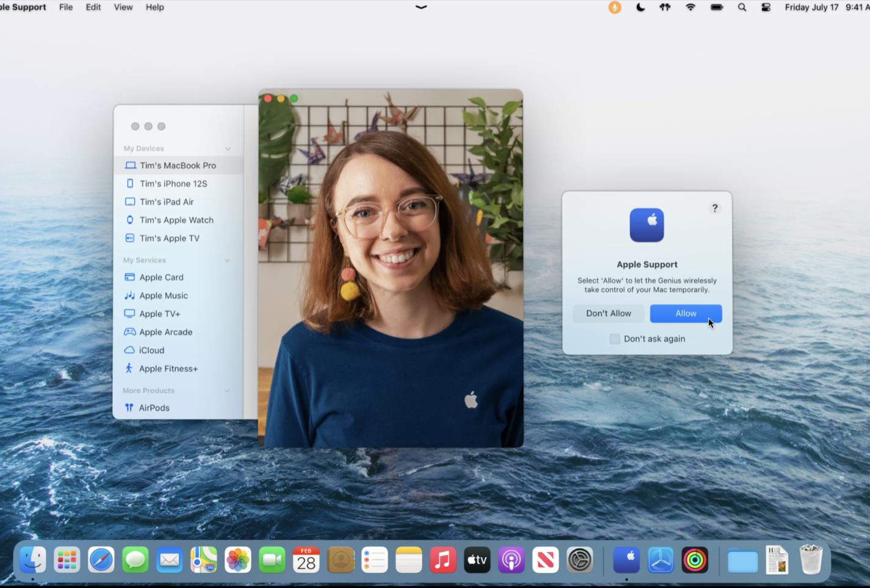Click the notch camera indicator at top center

coord(421,7)
